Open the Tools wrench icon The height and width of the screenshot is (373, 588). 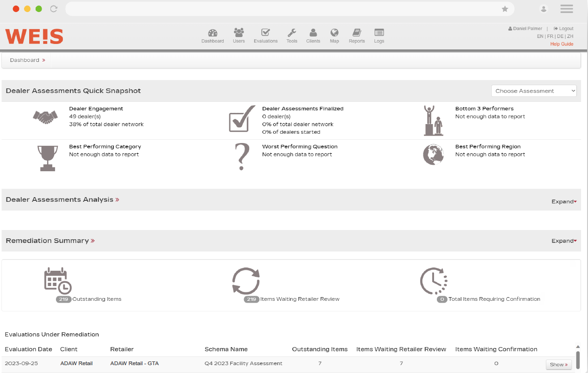[x=292, y=33]
